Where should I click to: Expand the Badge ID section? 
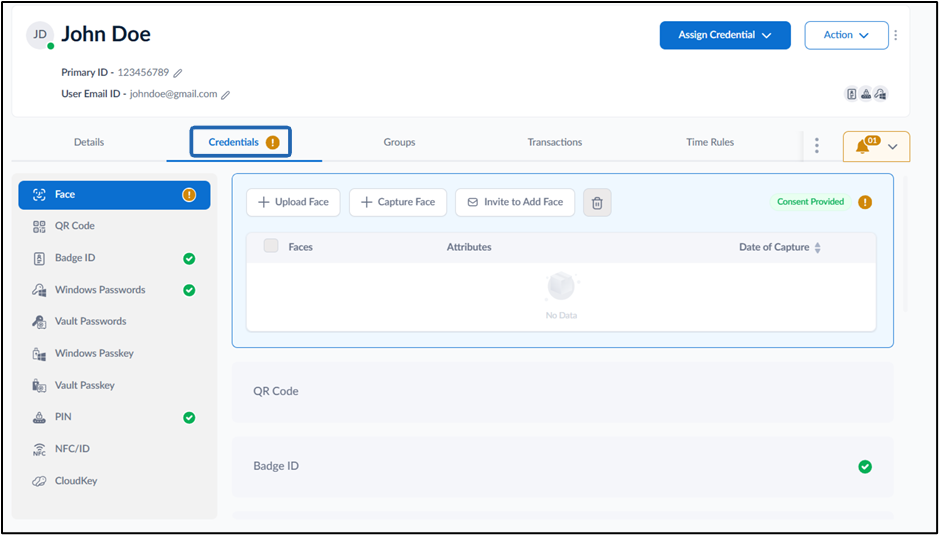tap(562, 467)
